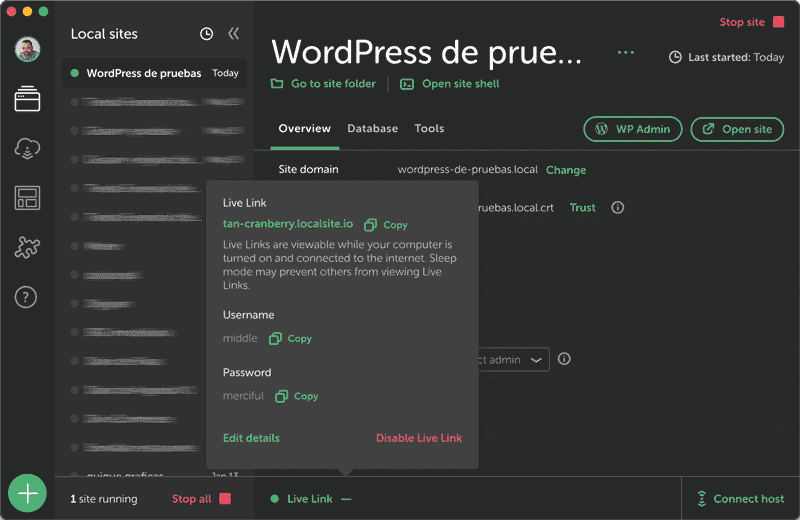This screenshot has height=520, width=800.
Task: Switch to the Tools tab
Action: pyautogui.click(x=429, y=129)
